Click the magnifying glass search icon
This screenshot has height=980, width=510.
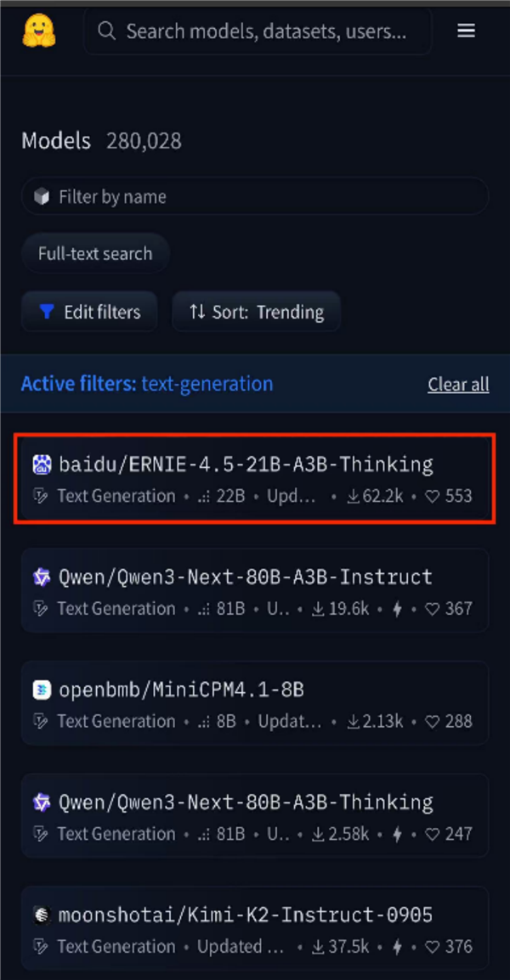coord(106,31)
